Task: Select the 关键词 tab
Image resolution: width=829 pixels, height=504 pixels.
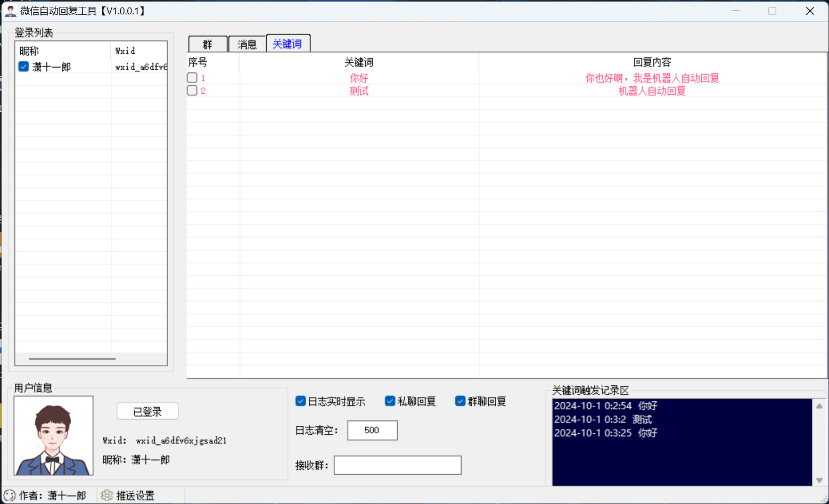Action: coord(288,43)
